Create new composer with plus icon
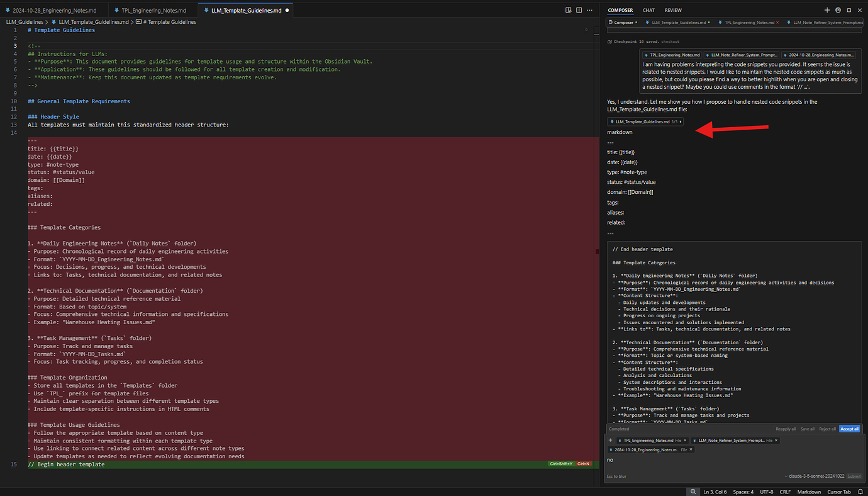 click(x=826, y=9)
